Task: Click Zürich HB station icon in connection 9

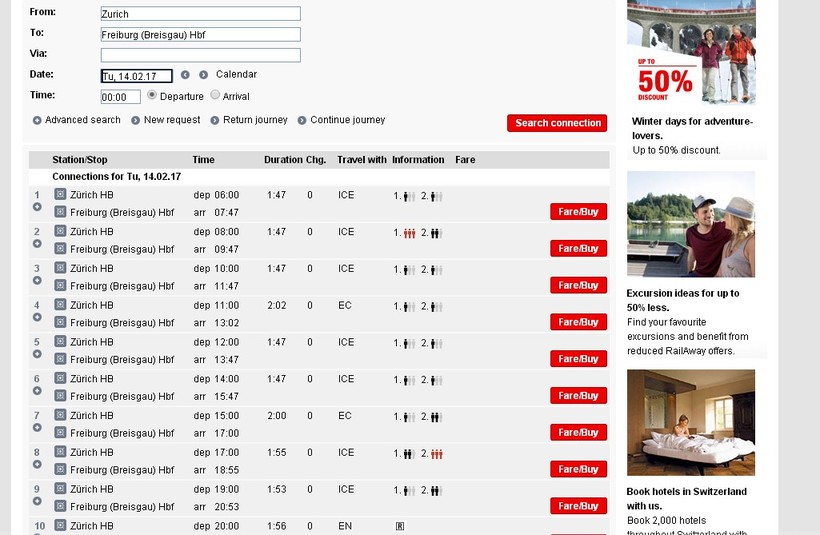Action: tap(60, 488)
